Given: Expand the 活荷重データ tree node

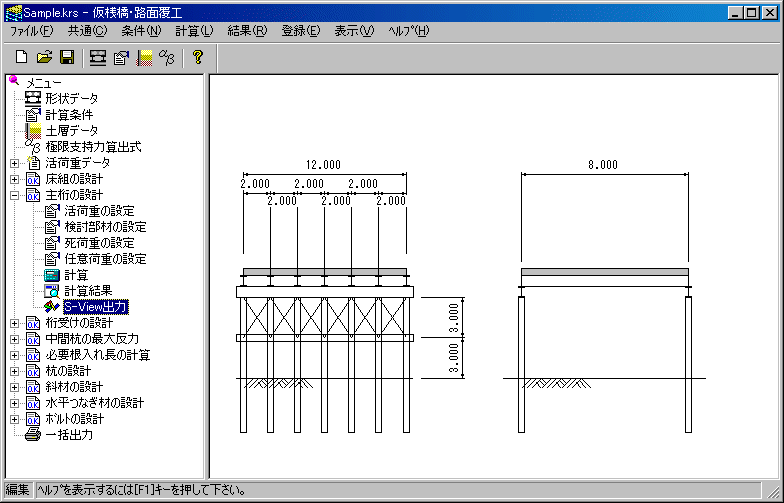Looking at the screenshot, I should point(14,163).
